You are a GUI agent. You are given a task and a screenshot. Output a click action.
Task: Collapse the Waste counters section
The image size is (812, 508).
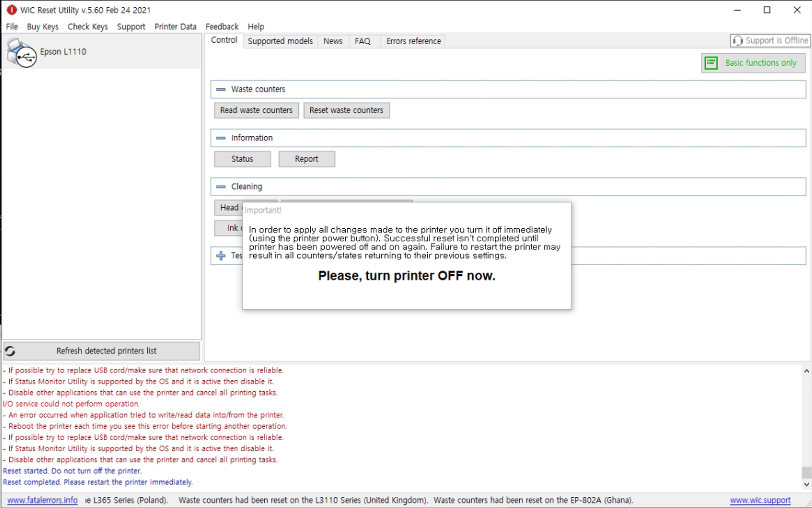click(x=221, y=89)
